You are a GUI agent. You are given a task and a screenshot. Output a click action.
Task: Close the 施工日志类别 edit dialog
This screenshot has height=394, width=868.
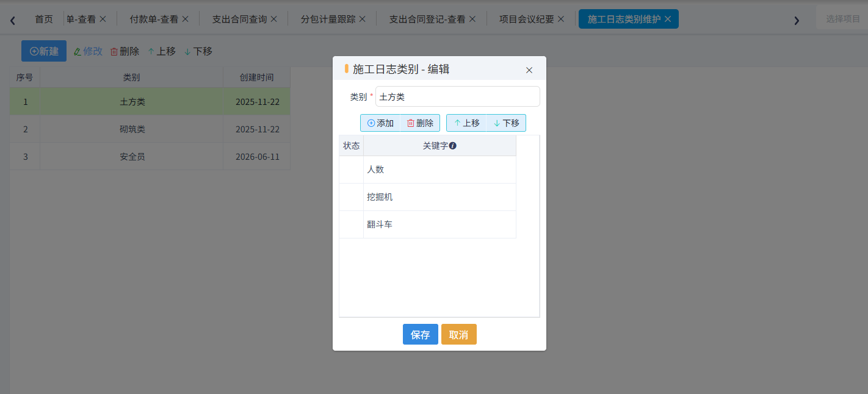coord(529,70)
